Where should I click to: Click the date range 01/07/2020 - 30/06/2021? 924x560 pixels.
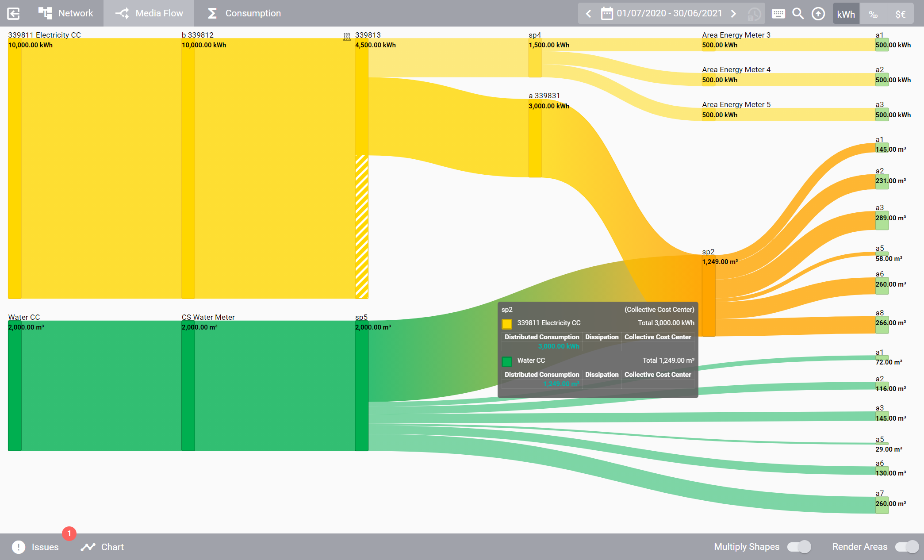pos(669,13)
